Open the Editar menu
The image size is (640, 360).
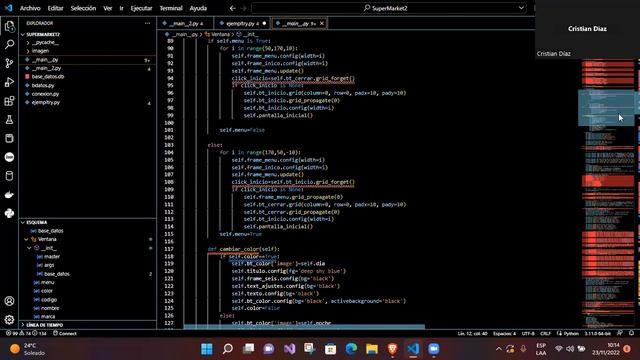click(55, 8)
